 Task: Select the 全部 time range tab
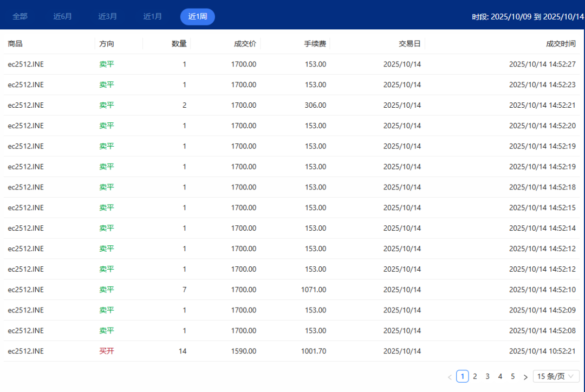[20, 16]
